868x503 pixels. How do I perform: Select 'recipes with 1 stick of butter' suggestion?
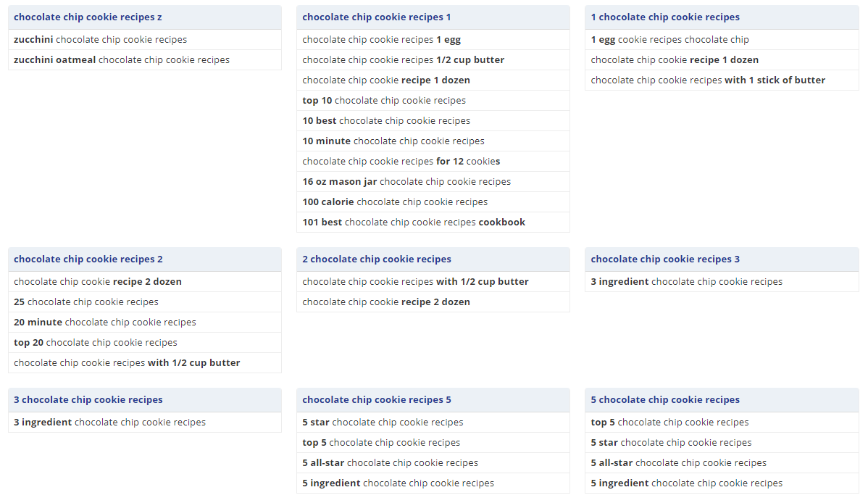coord(708,80)
